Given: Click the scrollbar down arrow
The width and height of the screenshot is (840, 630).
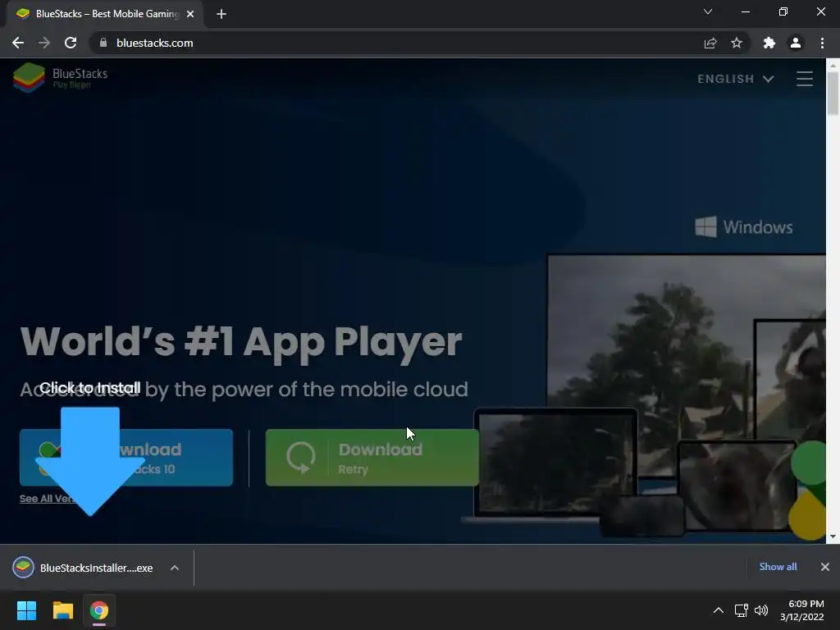Looking at the screenshot, I should click(833, 536).
